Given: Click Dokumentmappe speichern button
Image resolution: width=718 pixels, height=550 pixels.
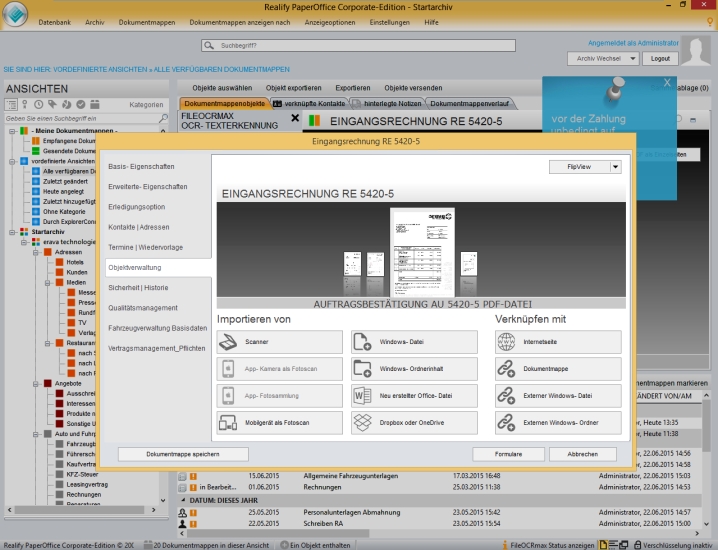Looking at the screenshot, I should pyautogui.click(x=182, y=454).
